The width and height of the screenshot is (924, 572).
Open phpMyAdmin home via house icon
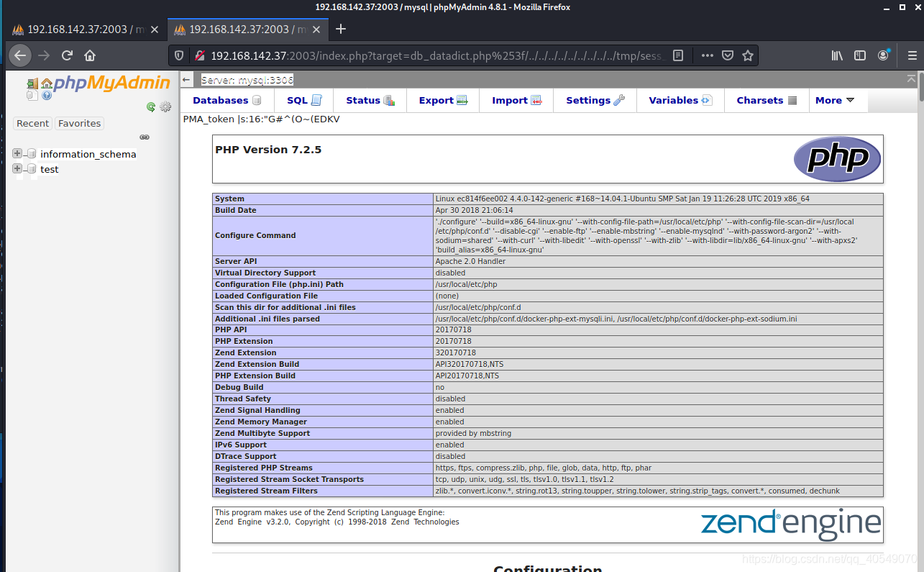pyautogui.click(x=47, y=83)
